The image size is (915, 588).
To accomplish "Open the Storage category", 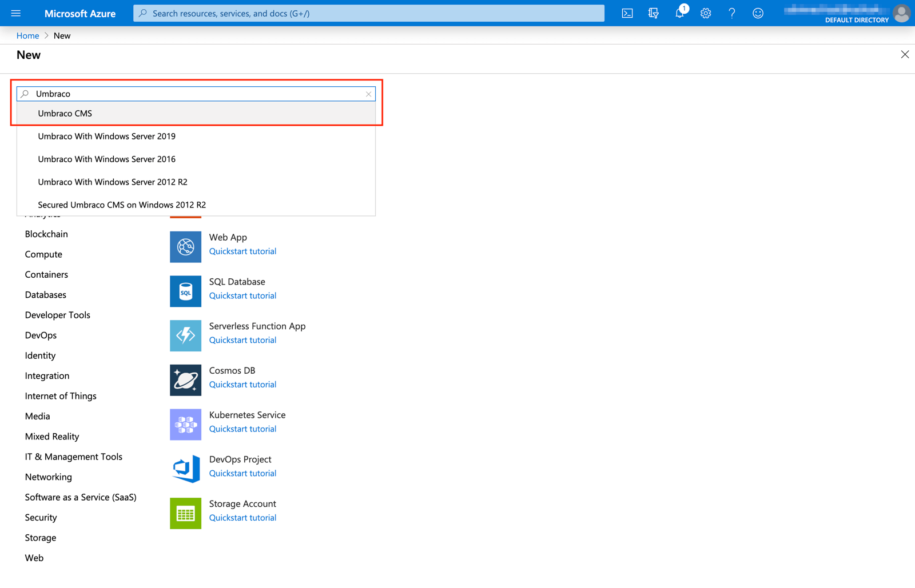I will [x=41, y=538].
